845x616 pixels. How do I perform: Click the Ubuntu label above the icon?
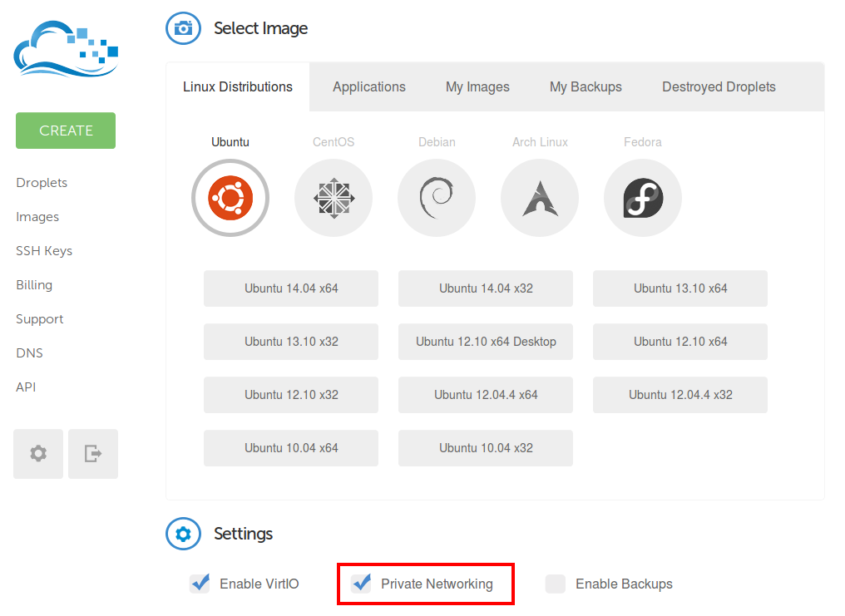tap(230, 142)
